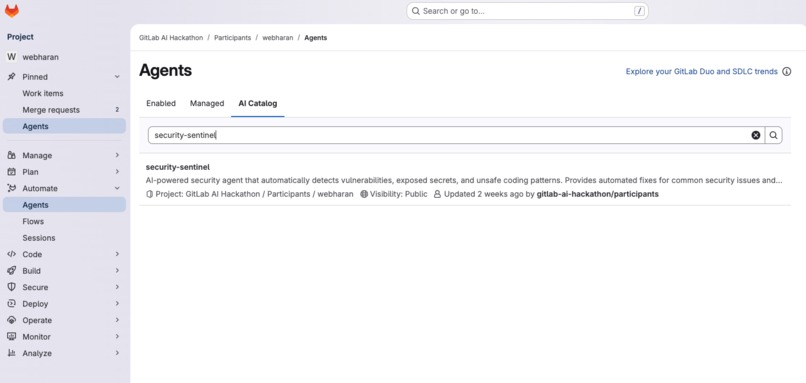Open Agents under Automate

[x=64, y=205]
